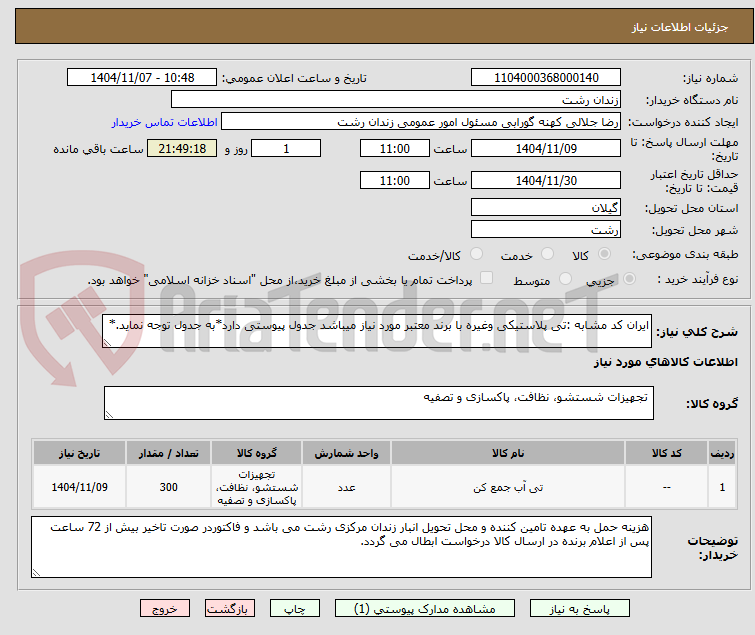
Task: Click the شرح کلی نیاز description box
Action: point(377,331)
